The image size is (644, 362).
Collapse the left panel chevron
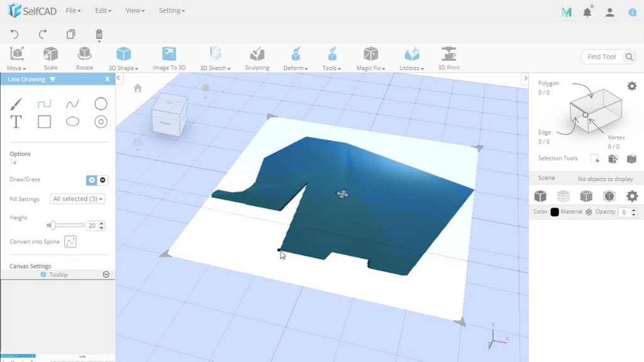(x=118, y=77)
